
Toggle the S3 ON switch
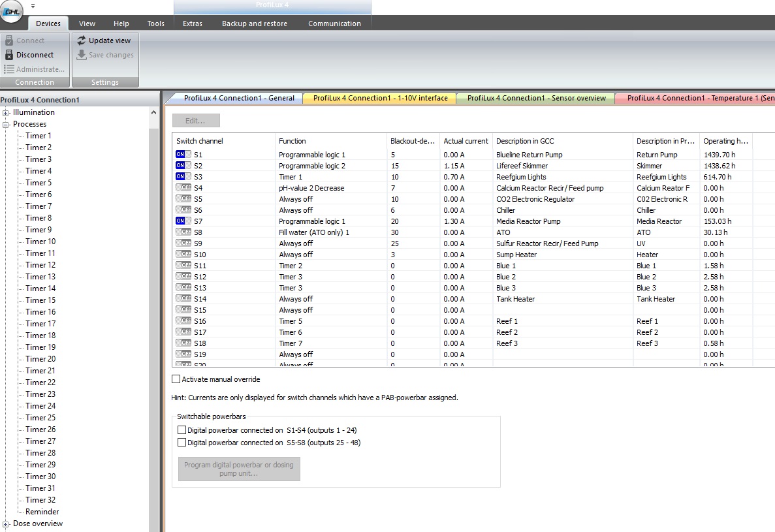tap(183, 176)
